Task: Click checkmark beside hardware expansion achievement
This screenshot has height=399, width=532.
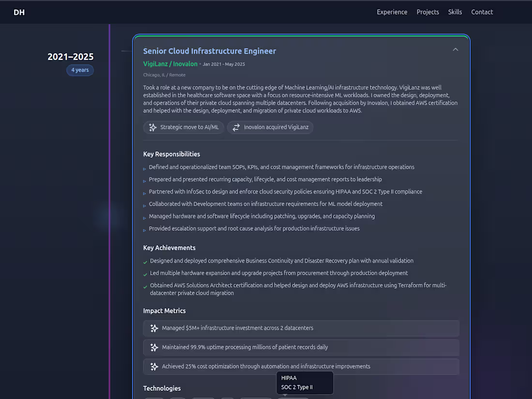Action: [x=145, y=274]
